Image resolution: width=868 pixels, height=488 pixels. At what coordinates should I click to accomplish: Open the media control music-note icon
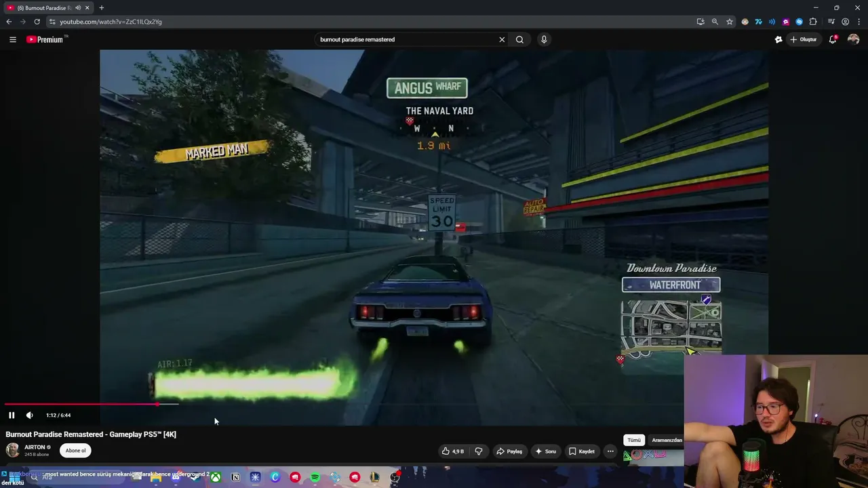(x=831, y=22)
